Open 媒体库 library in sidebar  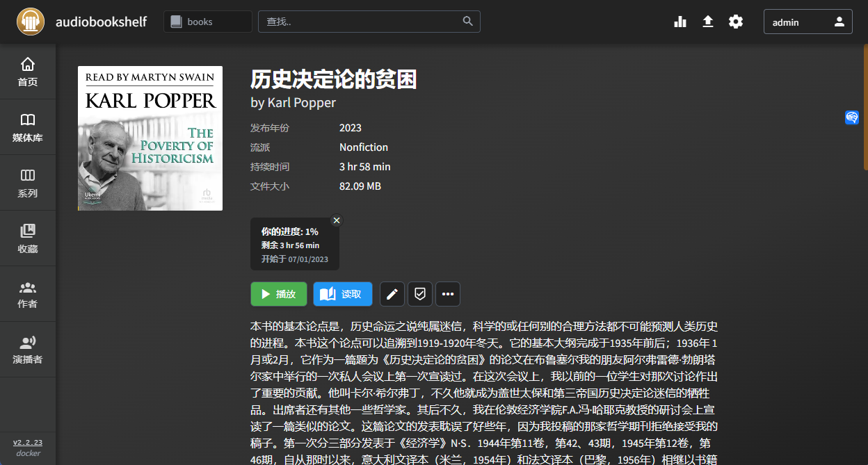click(x=28, y=127)
